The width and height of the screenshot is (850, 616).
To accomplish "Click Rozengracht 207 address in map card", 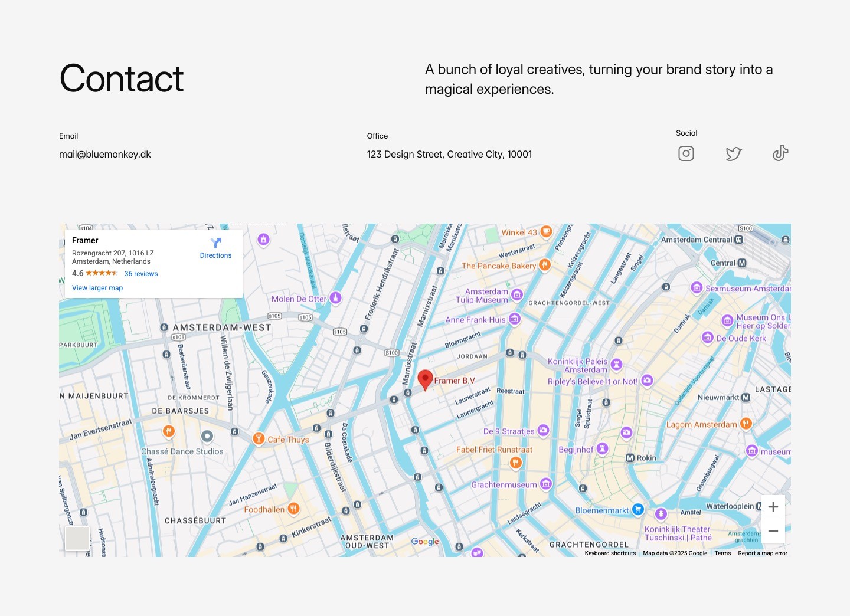I will pos(113,257).
